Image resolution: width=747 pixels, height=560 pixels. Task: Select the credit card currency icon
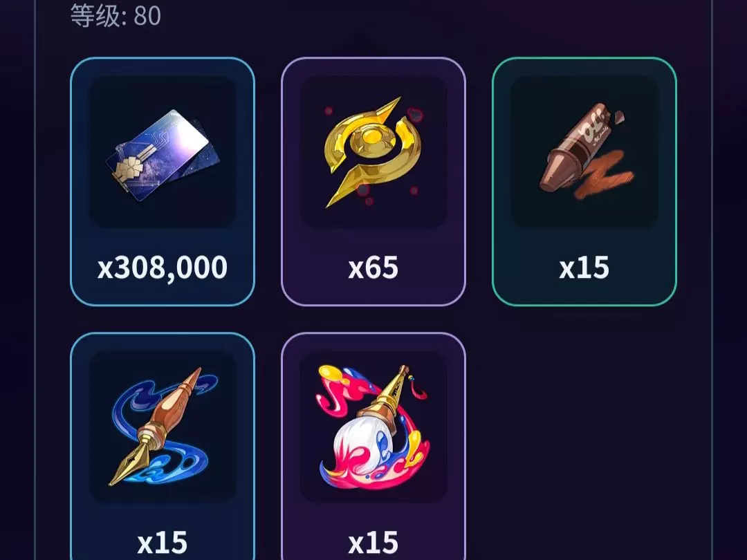pyautogui.click(x=163, y=156)
